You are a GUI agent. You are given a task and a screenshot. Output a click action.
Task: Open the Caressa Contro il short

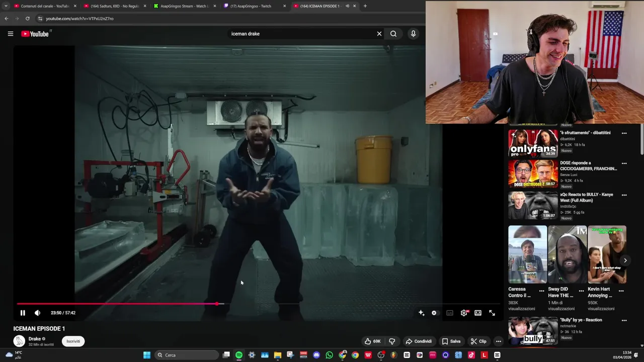[x=527, y=254]
